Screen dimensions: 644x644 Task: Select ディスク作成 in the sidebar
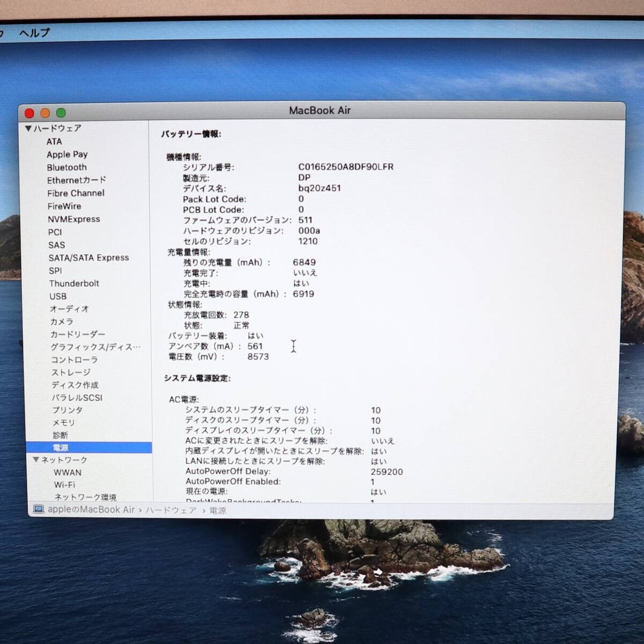(75, 385)
